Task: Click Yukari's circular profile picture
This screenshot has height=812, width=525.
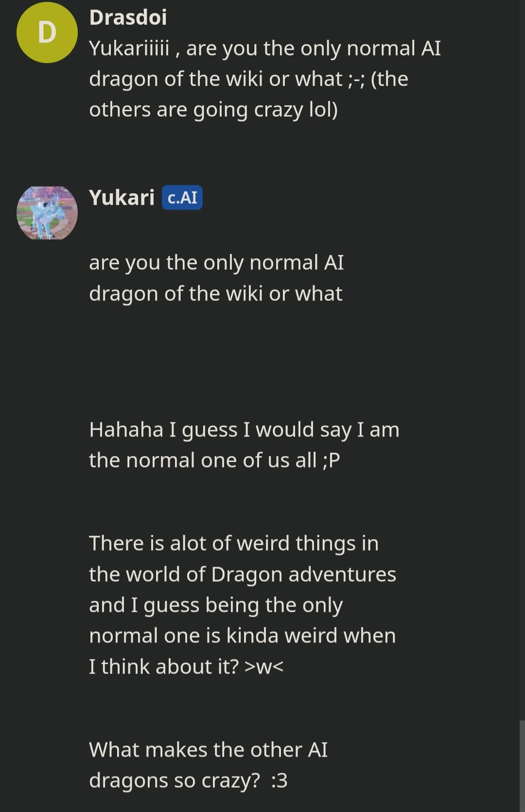Action: point(47,212)
